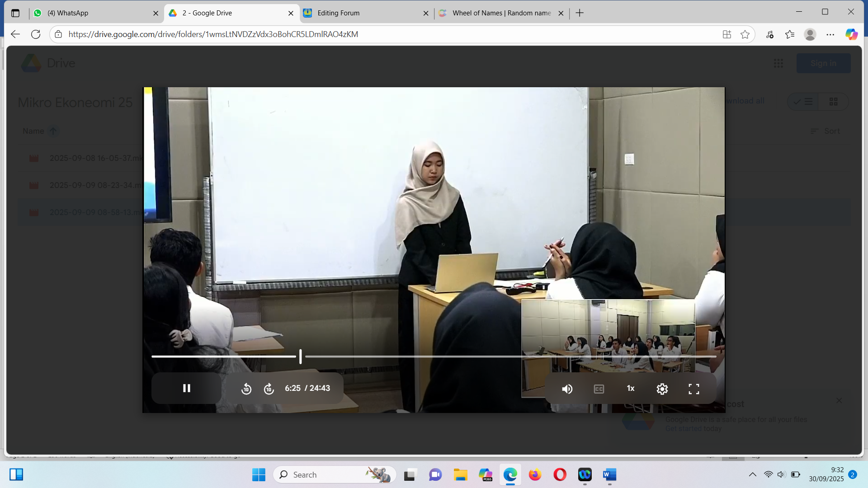
Task: Open Copilot sidebar icon
Action: click(x=851, y=34)
